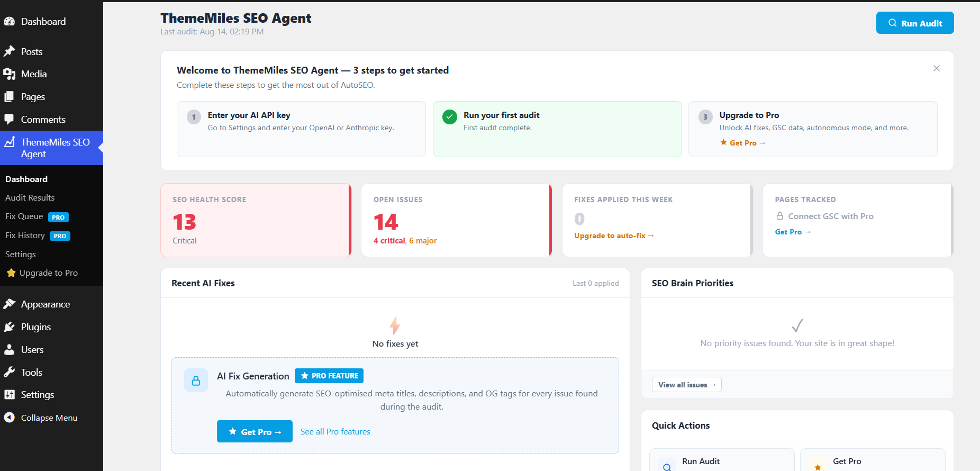Image resolution: width=980 pixels, height=471 pixels.
Task: Click the star icon in Quick Actions Get Pro
Action: (x=818, y=467)
